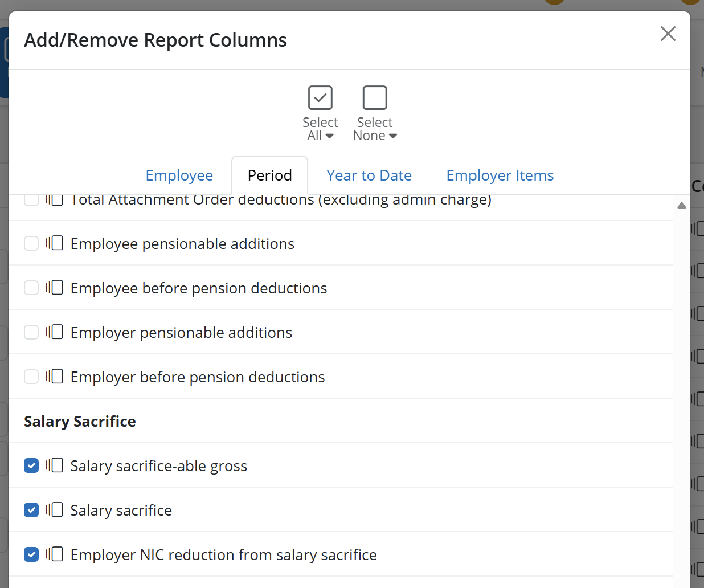Click column icon beside Salary sacrifice-able gross
The image size is (704, 588).
[x=55, y=465]
